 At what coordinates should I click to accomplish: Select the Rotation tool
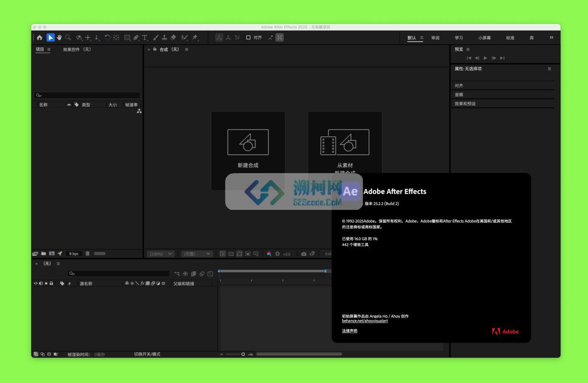click(107, 38)
